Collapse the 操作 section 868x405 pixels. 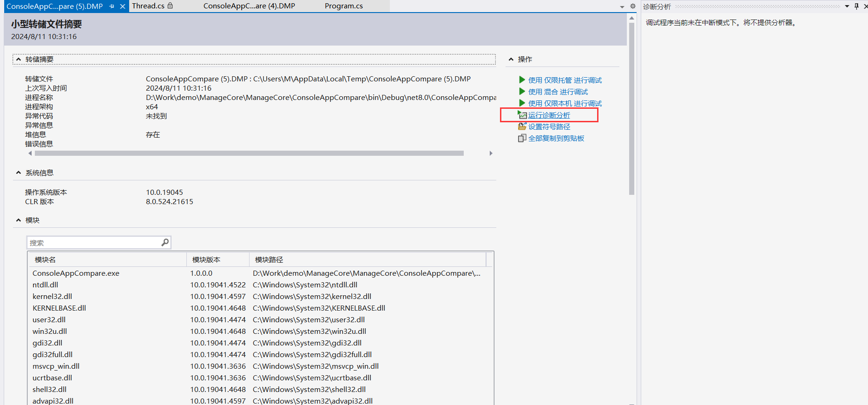coord(511,59)
